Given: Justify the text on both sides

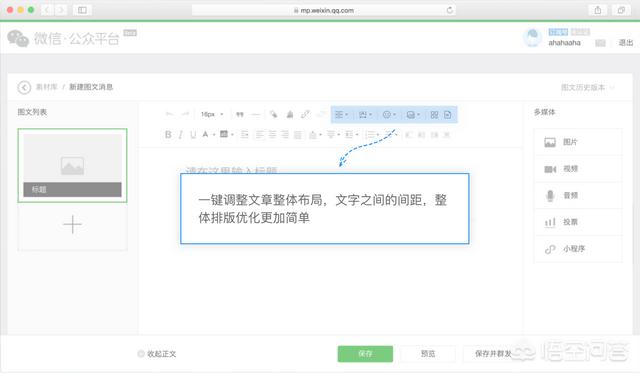Looking at the screenshot, I should pyautogui.click(x=298, y=134).
